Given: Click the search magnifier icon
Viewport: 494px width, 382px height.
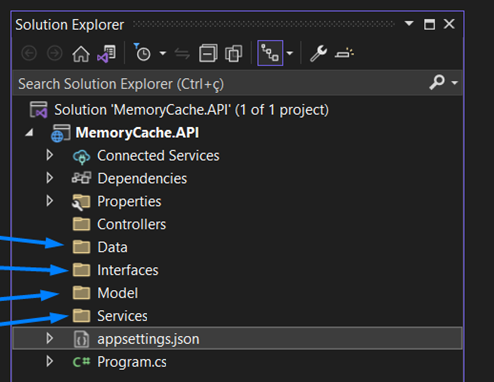Looking at the screenshot, I should 437,82.
